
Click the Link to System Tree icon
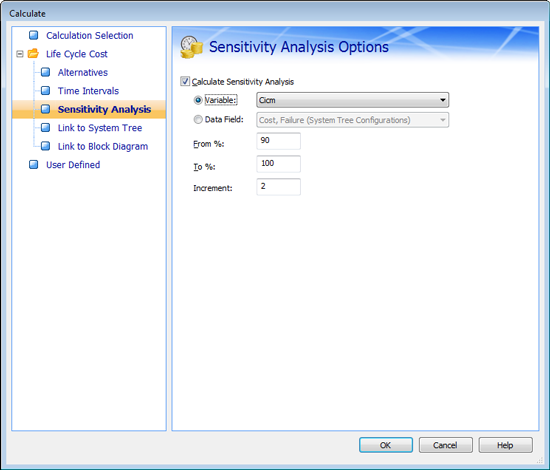[45, 128]
